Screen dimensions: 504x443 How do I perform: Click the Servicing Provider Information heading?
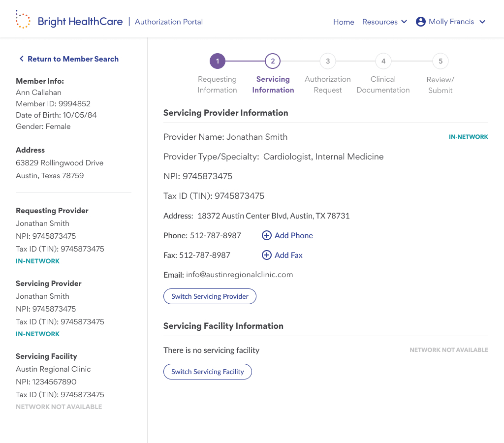coord(225,113)
